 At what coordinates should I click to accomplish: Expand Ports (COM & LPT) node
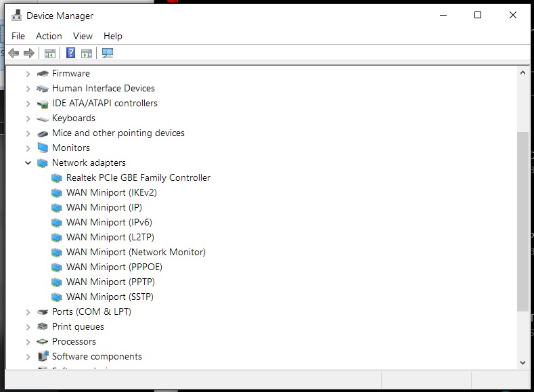coord(28,312)
